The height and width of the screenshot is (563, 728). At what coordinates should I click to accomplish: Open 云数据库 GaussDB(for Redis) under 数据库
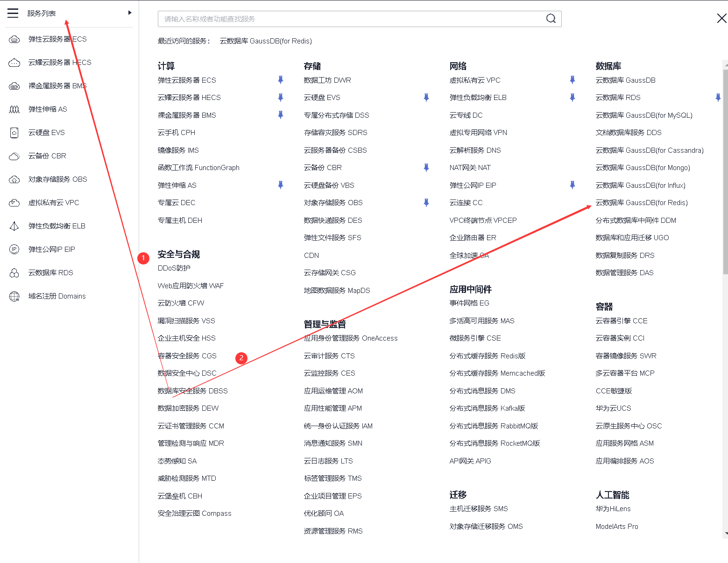pyautogui.click(x=642, y=203)
